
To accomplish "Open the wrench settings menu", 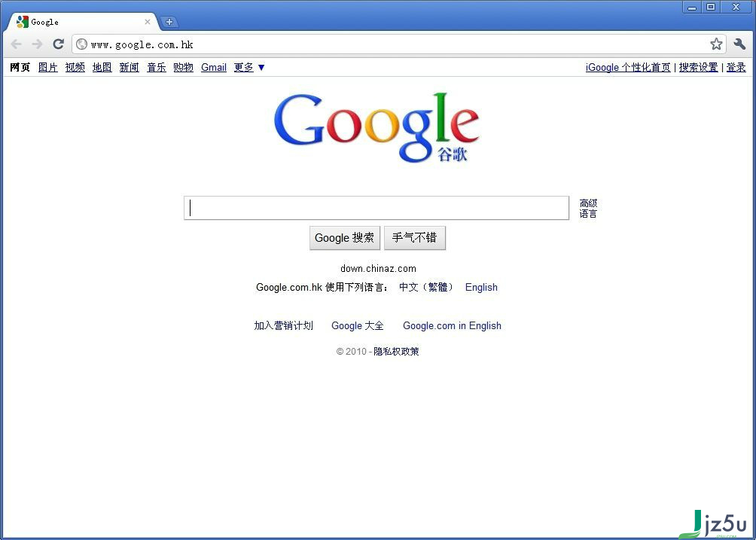I will click(x=739, y=44).
